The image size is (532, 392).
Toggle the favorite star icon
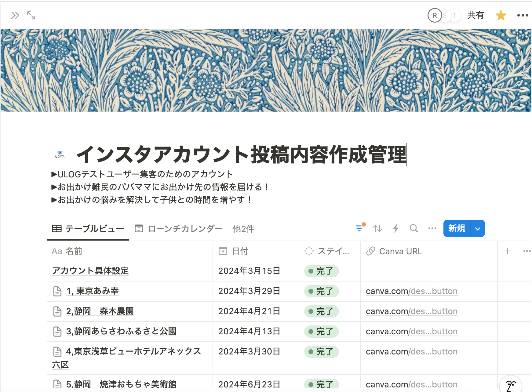point(501,15)
